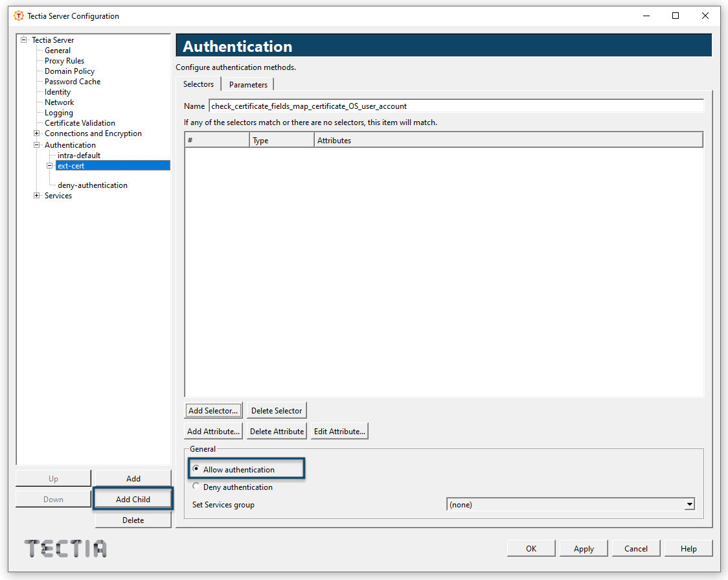Select Allow authentication radio button
Screen dimensions: 728x580
(196, 469)
